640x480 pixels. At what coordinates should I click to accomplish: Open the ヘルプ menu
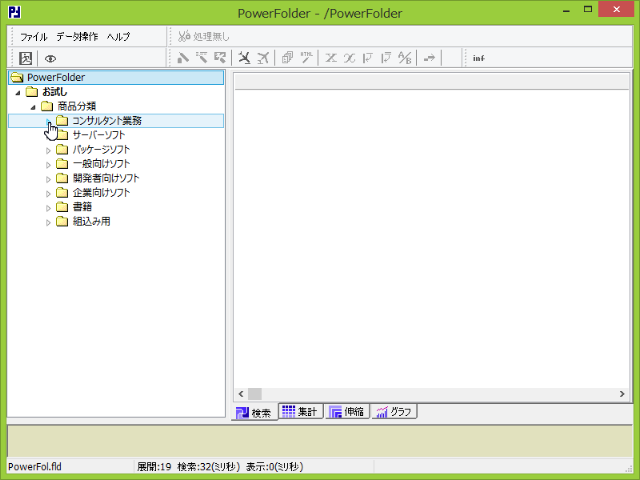coord(118,37)
